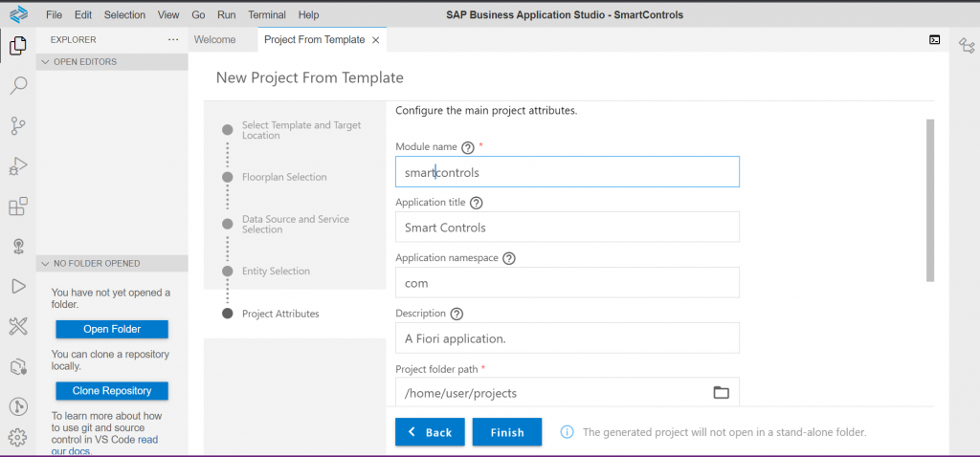Open the File menu

(x=54, y=14)
